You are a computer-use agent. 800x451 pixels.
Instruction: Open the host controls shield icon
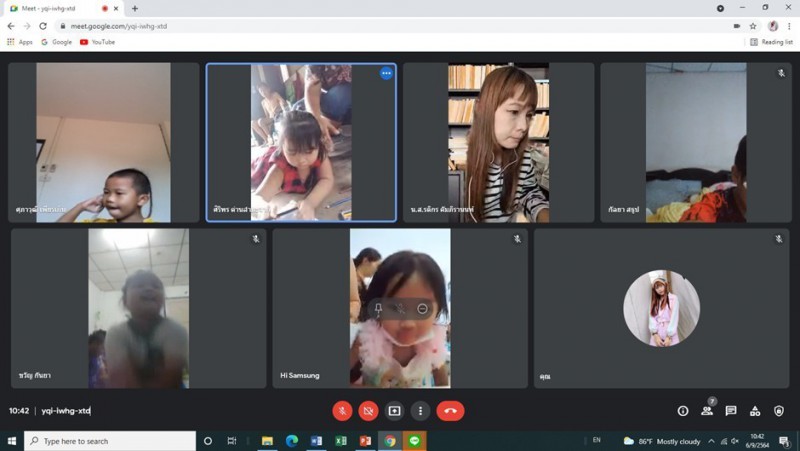[x=779, y=410]
